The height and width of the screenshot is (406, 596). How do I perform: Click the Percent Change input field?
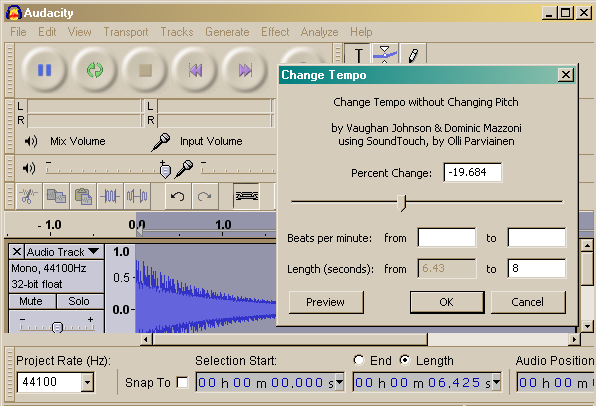pos(472,173)
